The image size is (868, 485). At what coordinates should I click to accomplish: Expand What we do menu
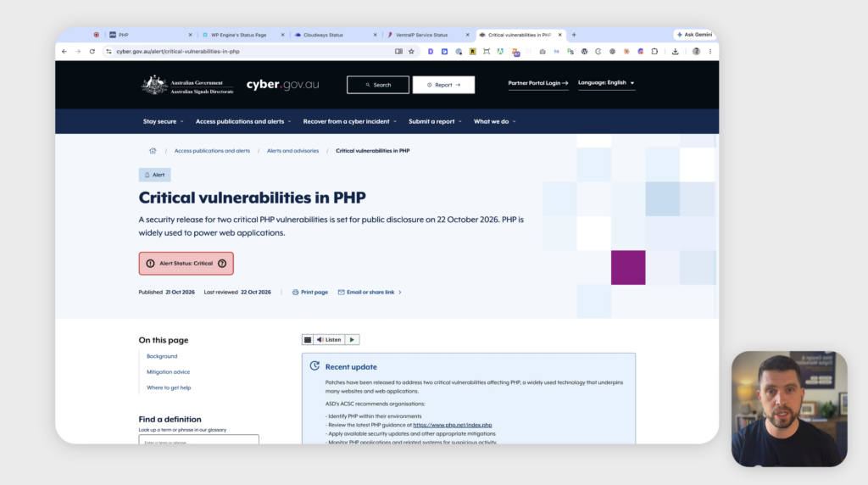pos(495,121)
